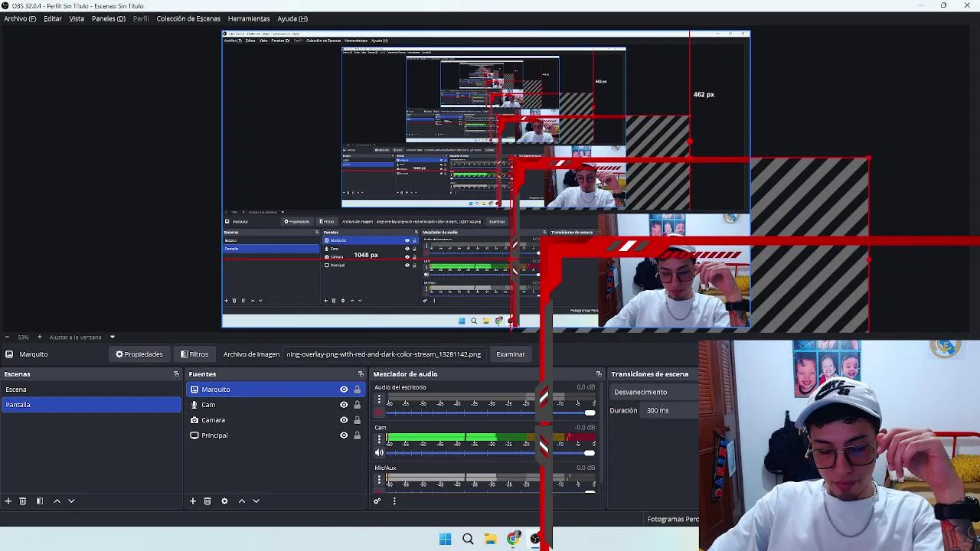Toggle lock on Marquito source
The height and width of the screenshot is (551, 980).
(x=357, y=390)
